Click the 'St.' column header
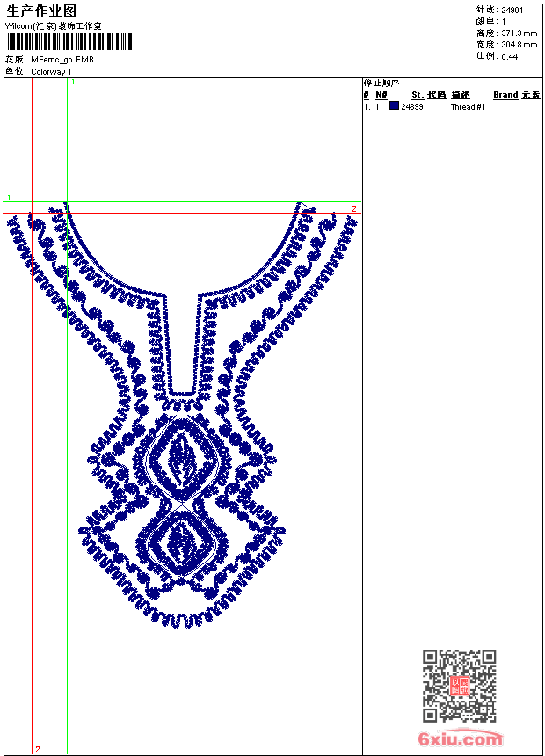545x756 pixels. click(x=417, y=95)
